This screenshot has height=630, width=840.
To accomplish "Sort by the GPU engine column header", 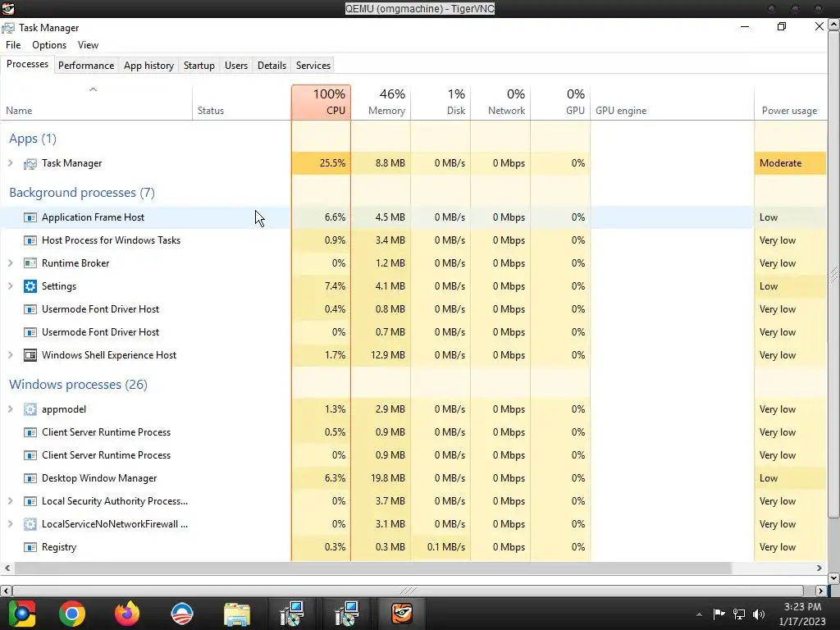I will tap(673, 103).
